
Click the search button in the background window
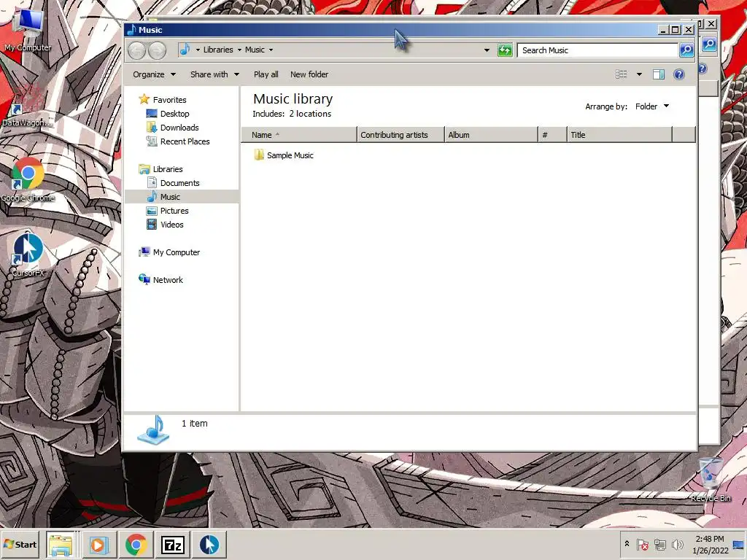pyautogui.click(x=709, y=44)
